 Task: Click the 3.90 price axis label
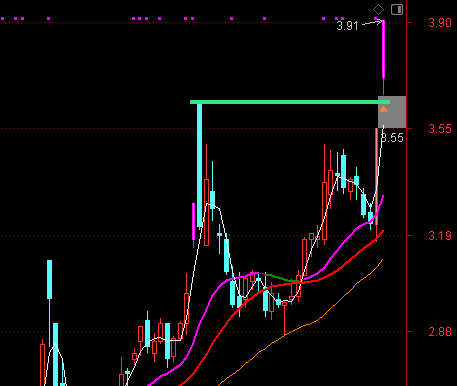pos(440,23)
